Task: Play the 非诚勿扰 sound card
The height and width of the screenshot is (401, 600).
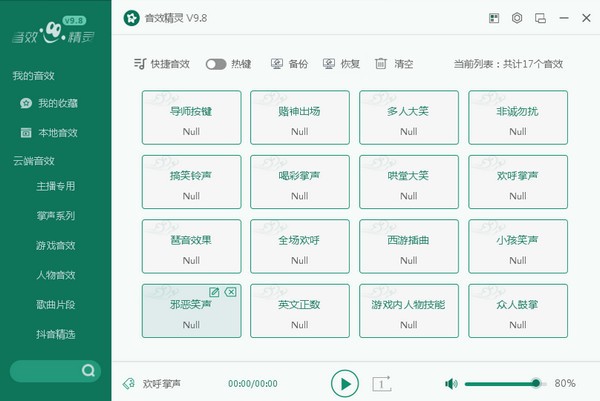Action: [x=518, y=117]
